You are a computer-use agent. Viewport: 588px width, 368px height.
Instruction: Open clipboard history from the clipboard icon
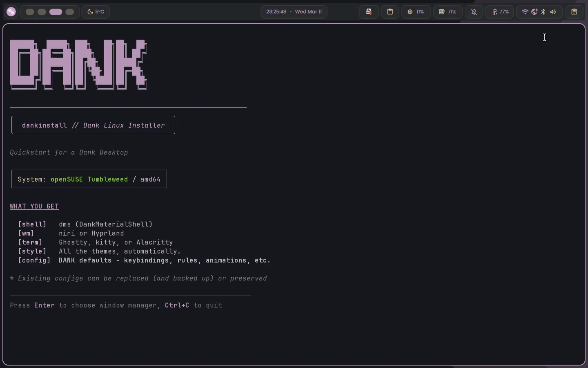[390, 12]
